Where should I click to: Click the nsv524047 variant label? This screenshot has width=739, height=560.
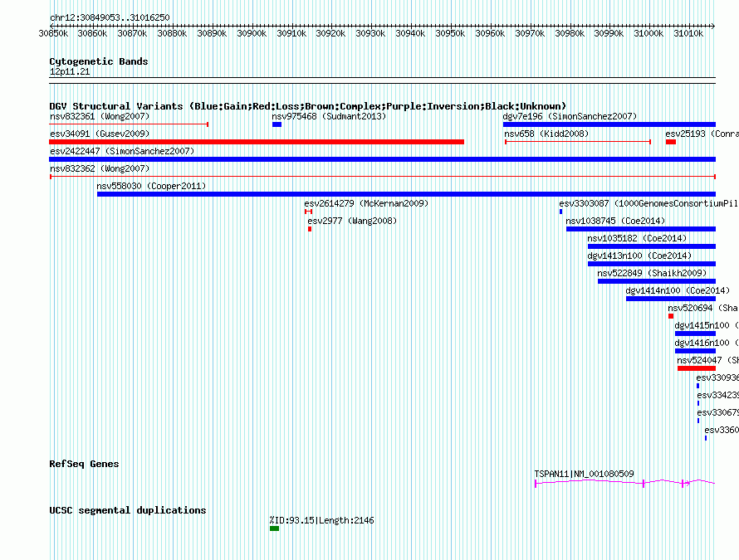707,360
